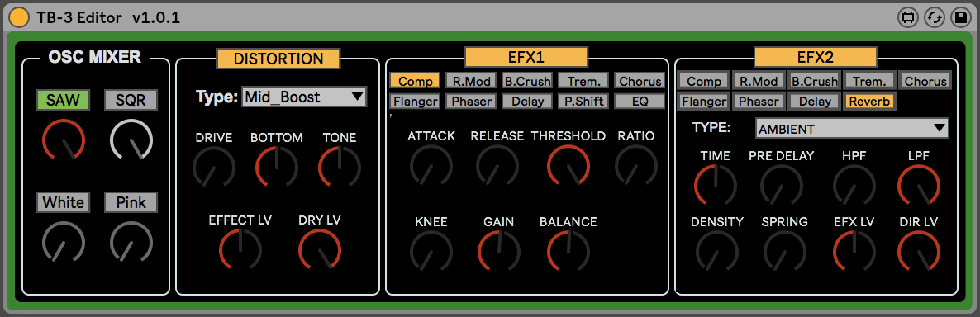
Task: Select the P.Shift effect in EFX1
Action: point(583,101)
